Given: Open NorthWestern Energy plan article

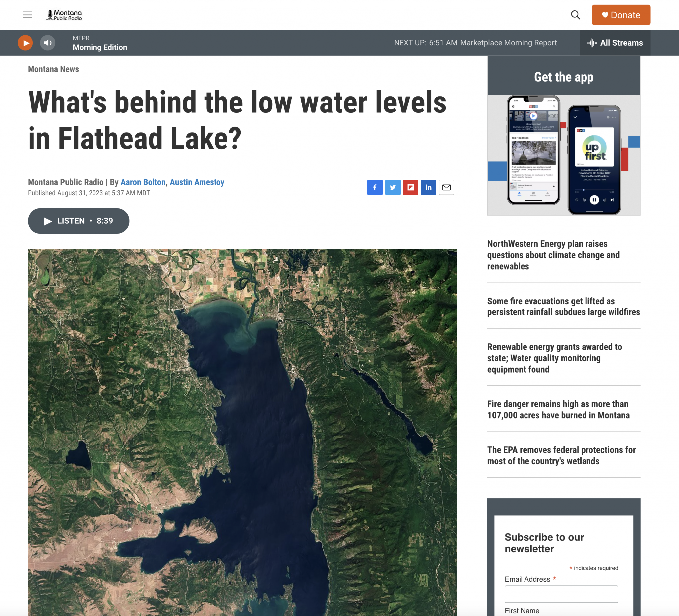Looking at the screenshot, I should 553,255.
